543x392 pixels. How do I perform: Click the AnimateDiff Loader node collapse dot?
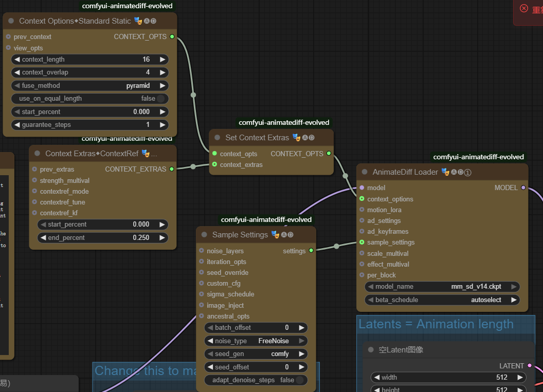point(365,172)
